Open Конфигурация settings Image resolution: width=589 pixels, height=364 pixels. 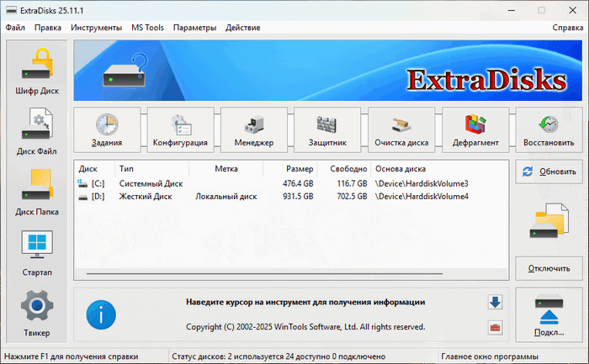[180, 129]
